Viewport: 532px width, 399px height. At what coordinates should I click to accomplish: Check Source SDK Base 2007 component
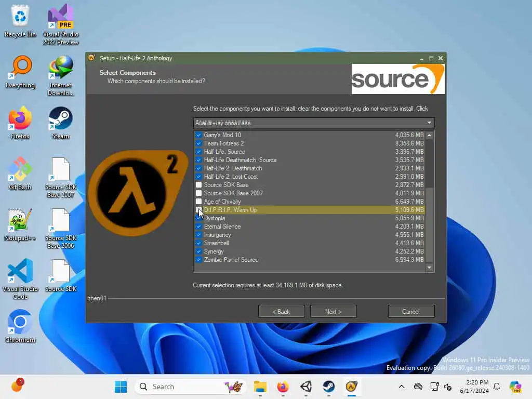(199, 193)
